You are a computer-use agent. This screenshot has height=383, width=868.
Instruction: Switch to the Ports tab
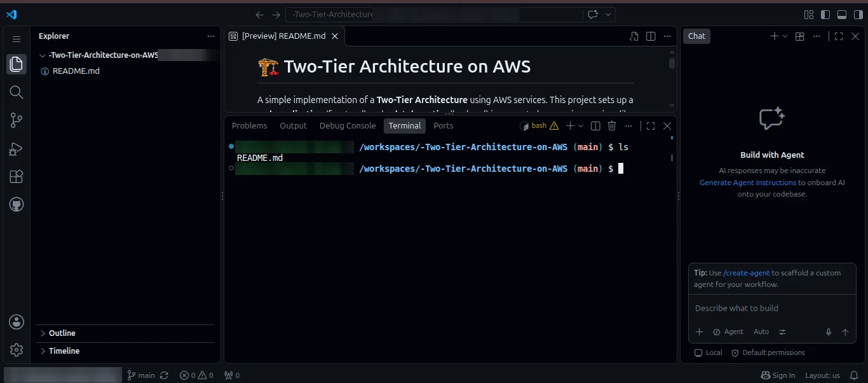pyautogui.click(x=444, y=126)
